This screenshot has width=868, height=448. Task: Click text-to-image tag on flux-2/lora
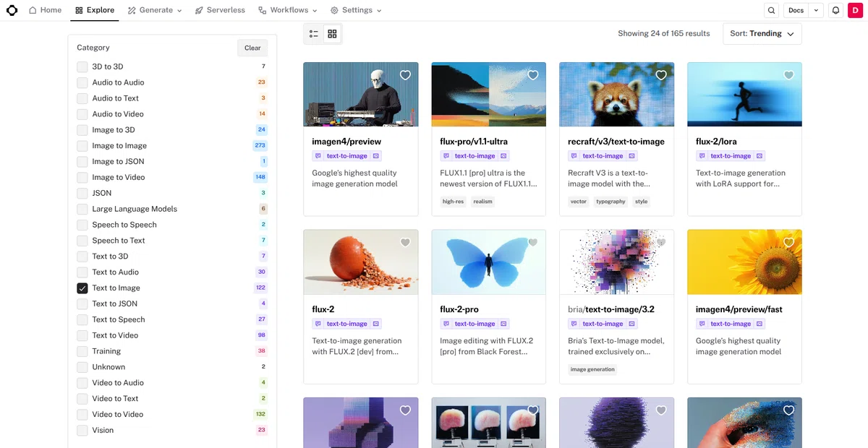(x=731, y=156)
